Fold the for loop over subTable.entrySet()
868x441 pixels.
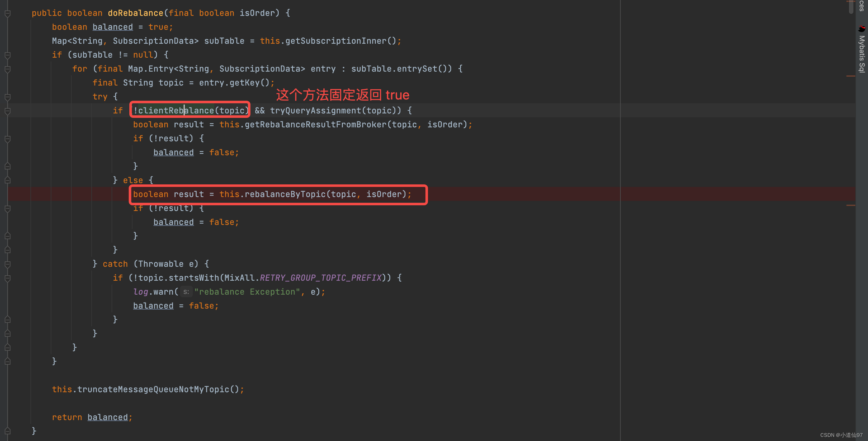pyautogui.click(x=7, y=69)
